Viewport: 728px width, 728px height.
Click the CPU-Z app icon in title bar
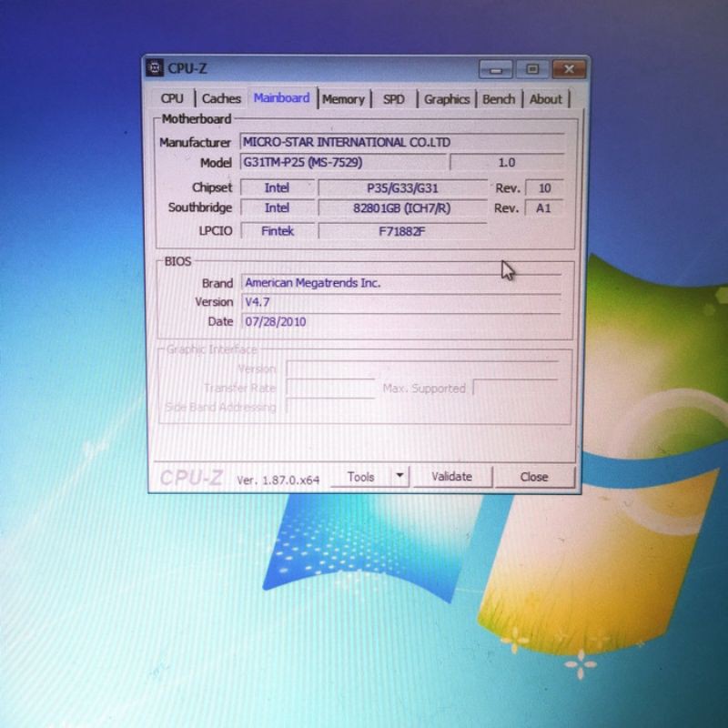(x=156, y=69)
